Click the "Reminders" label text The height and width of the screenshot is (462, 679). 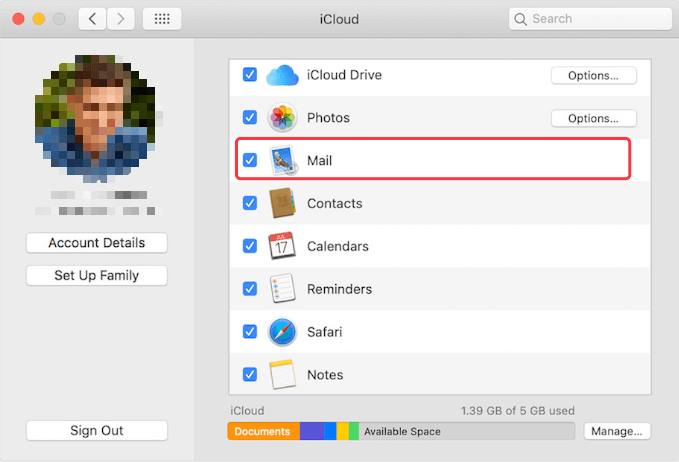[340, 289]
